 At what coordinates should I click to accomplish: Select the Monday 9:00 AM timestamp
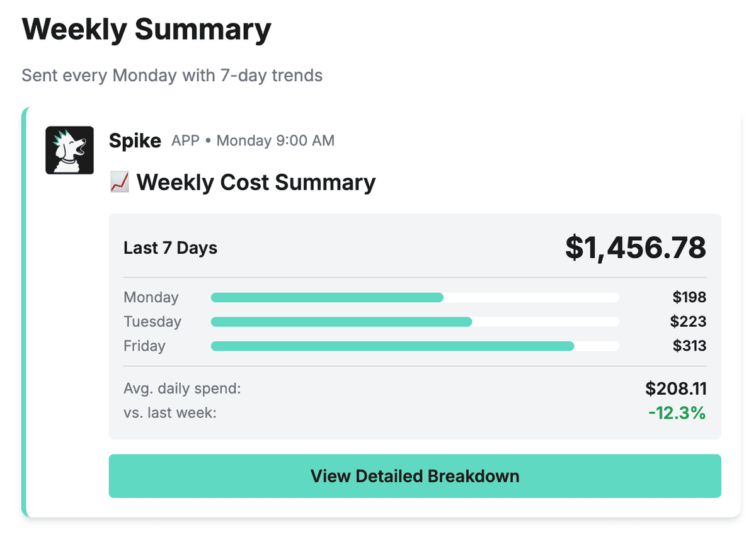click(x=275, y=141)
